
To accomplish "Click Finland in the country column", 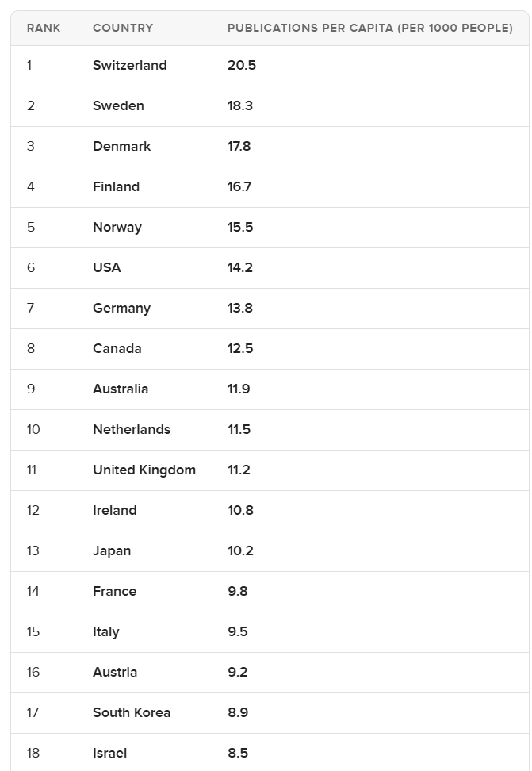I will pos(116,186).
